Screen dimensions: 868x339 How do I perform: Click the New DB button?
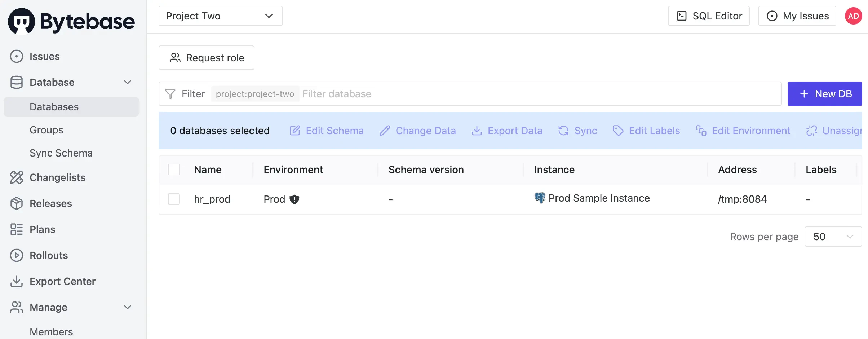click(x=825, y=94)
